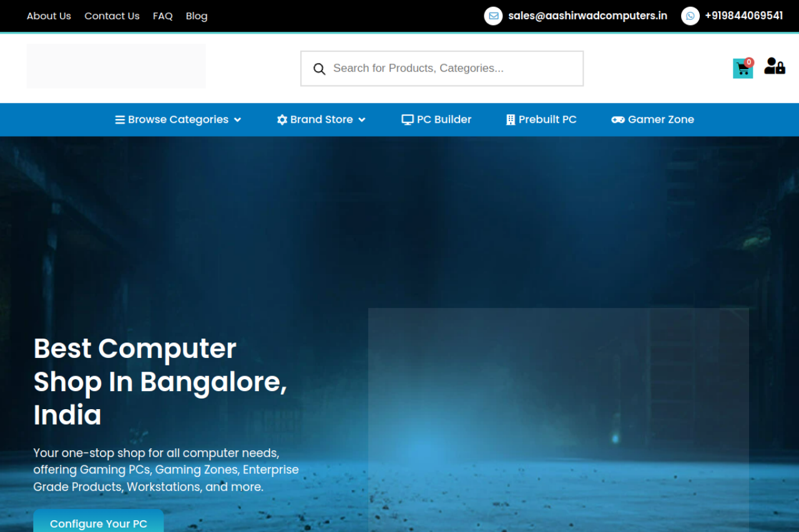The height and width of the screenshot is (532, 799).
Task: Click the Configure Your PC button
Action: tap(99, 521)
